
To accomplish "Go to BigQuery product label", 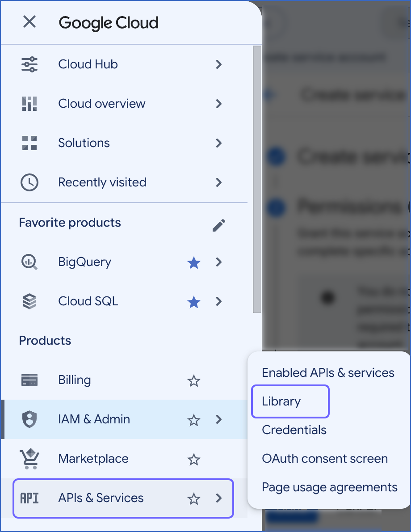I will click(85, 262).
